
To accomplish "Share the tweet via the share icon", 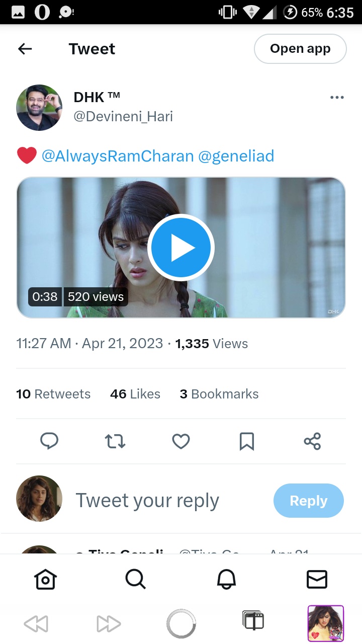I will (x=312, y=441).
